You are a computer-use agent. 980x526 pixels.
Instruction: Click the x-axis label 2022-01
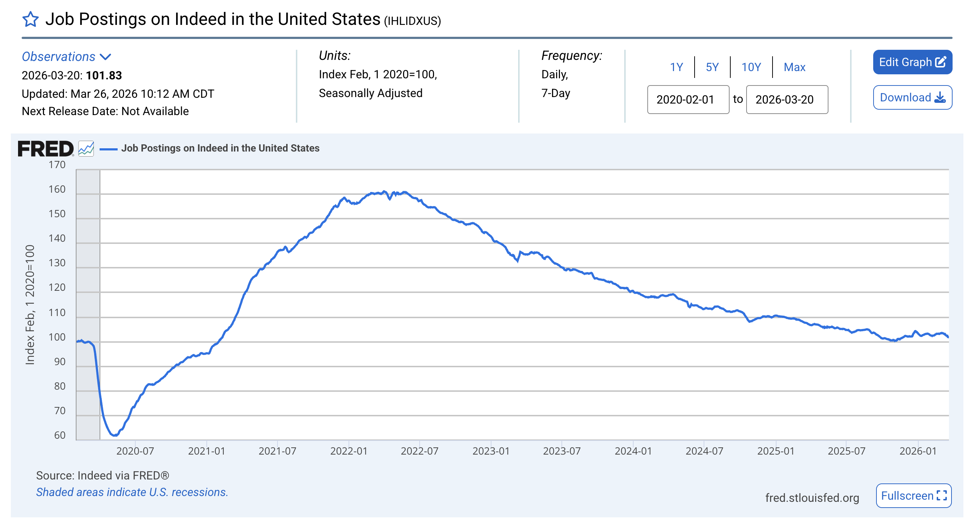coord(349,451)
